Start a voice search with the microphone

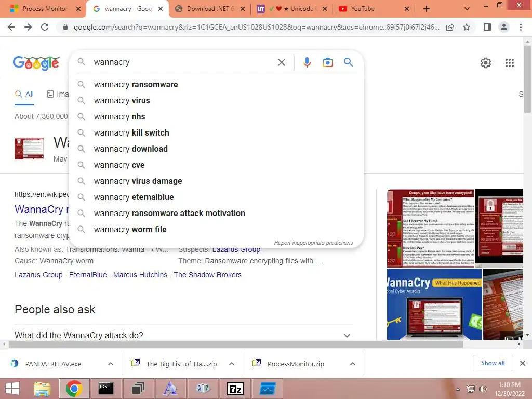[x=307, y=62]
